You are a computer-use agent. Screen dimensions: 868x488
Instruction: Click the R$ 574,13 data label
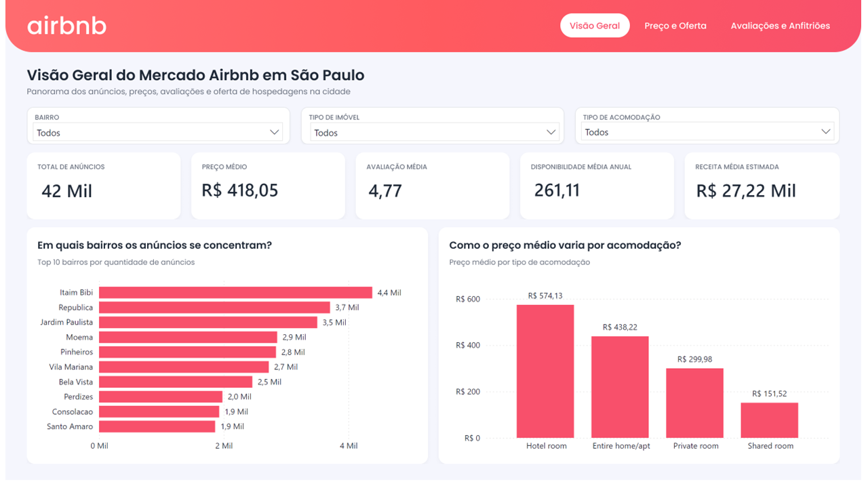click(545, 296)
